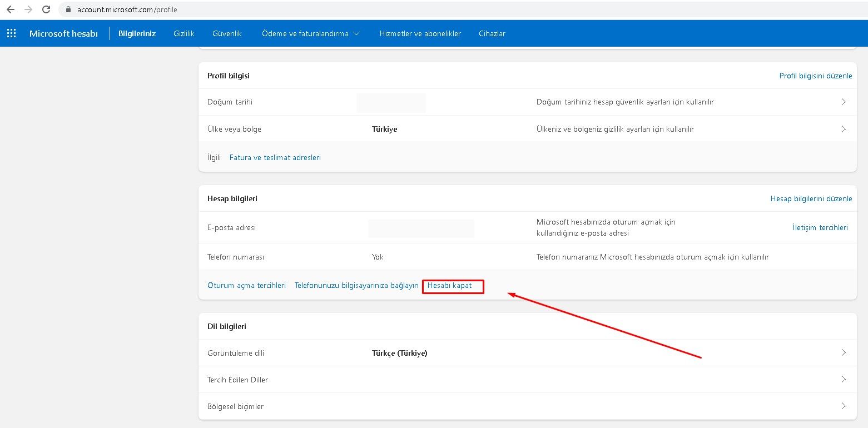Go to Hizmetler ve abonelikler
Screen dimensions: 868x428
click(420, 33)
